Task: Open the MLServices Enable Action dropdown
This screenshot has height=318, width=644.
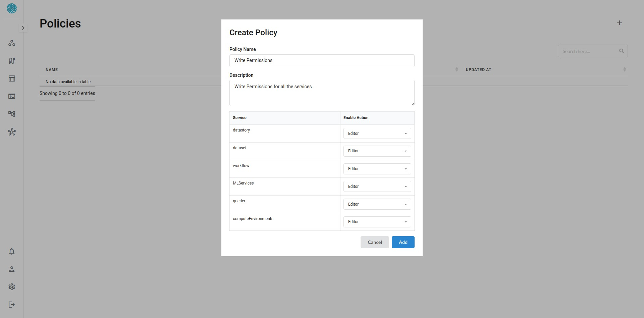Action: [377, 187]
